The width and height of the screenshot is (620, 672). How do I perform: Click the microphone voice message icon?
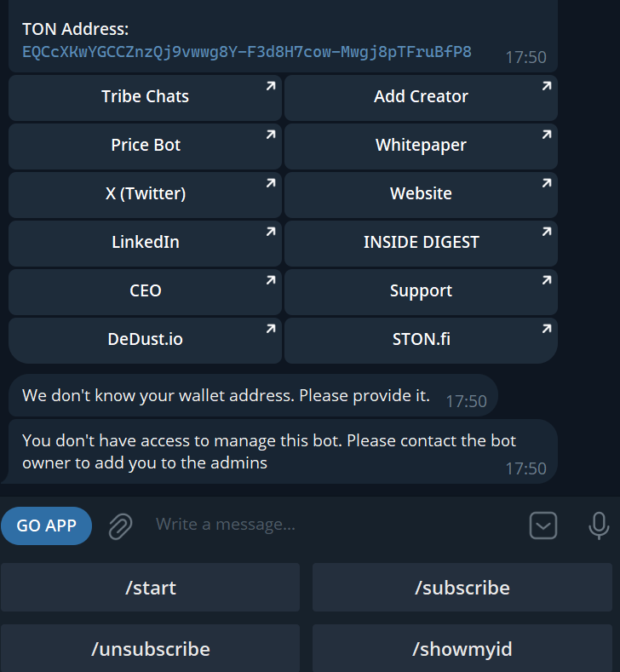[599, 526]
